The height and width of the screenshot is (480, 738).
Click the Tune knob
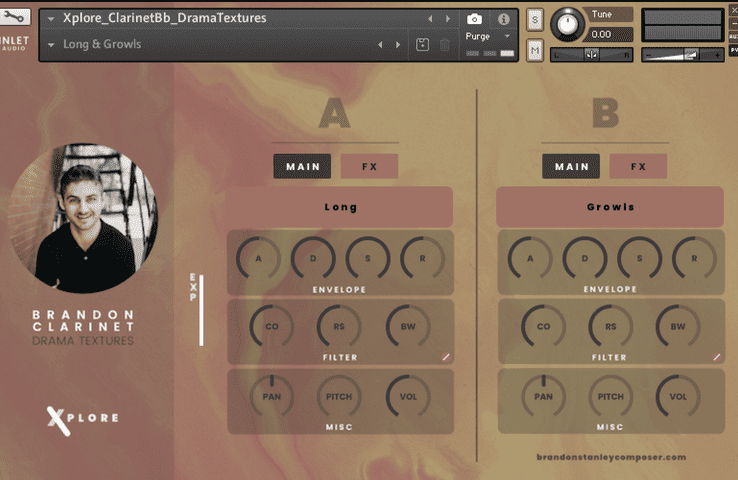click(569, 23)
